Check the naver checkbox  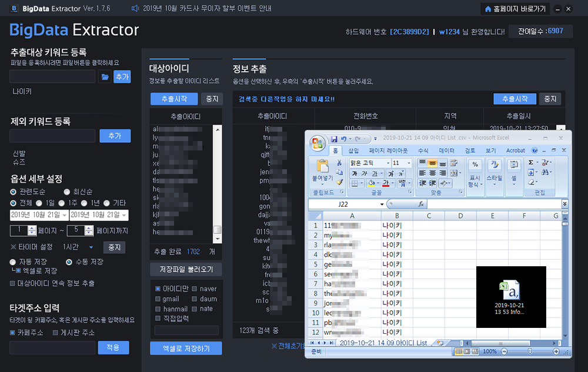(x=194, y=289)
